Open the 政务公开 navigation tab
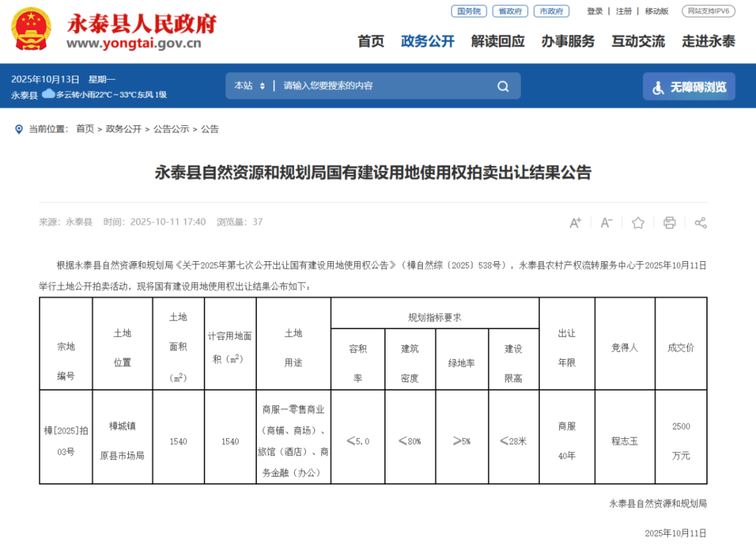This screenshot has height=553, width=756. coord(428,41)
